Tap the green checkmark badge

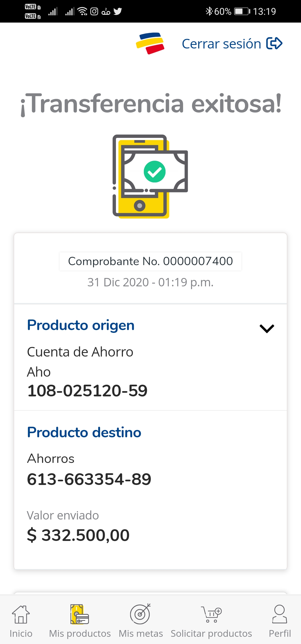(x=155, y=172)
